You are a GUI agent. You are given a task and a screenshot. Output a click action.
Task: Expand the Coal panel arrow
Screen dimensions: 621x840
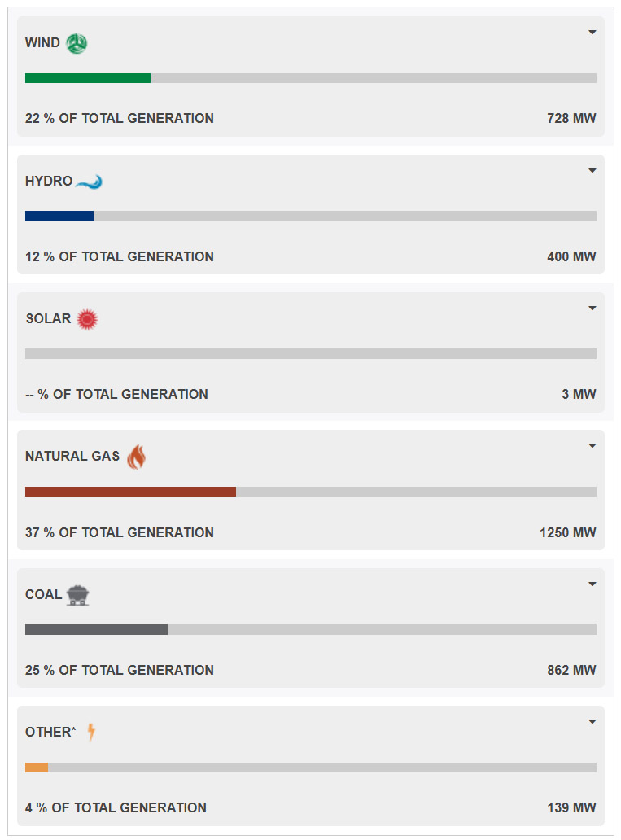point(592,584)
